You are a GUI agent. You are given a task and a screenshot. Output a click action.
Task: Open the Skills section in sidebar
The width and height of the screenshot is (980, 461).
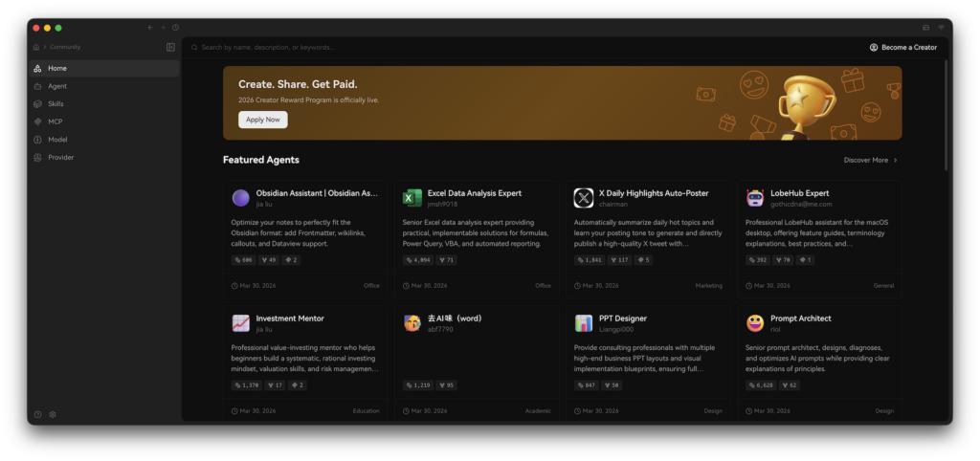click(x=56, y=103)
